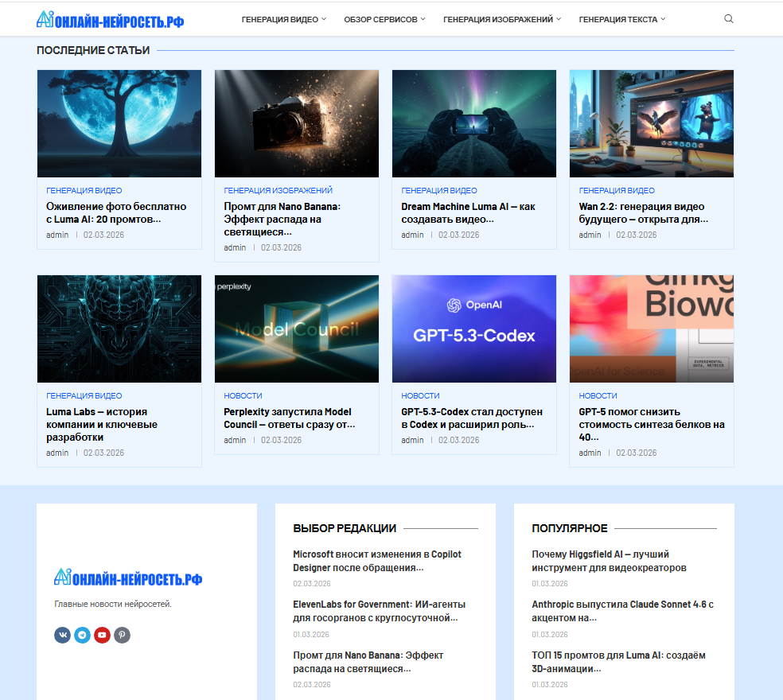Open the VK social icon
The width and height of the screenshot is (783, 700).
(x=62, y=635)
